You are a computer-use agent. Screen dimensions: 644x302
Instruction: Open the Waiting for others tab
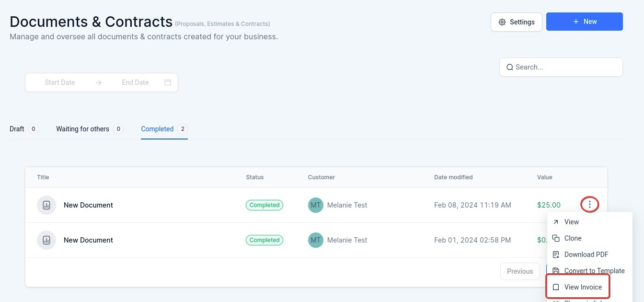pyautogui.click(x=82, y=129)
